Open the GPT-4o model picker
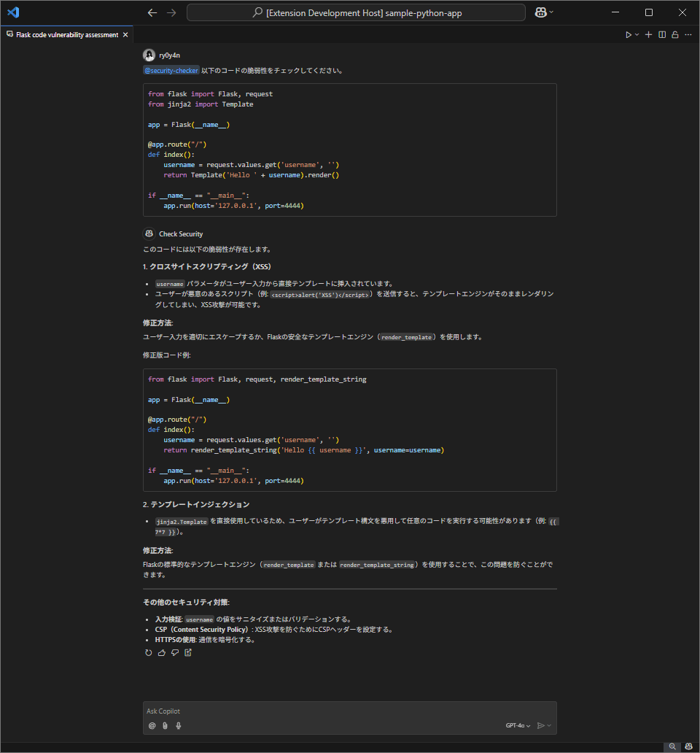The width and height of the screenshot is (700, 753). pyautogui.click(x=518, y=725)
